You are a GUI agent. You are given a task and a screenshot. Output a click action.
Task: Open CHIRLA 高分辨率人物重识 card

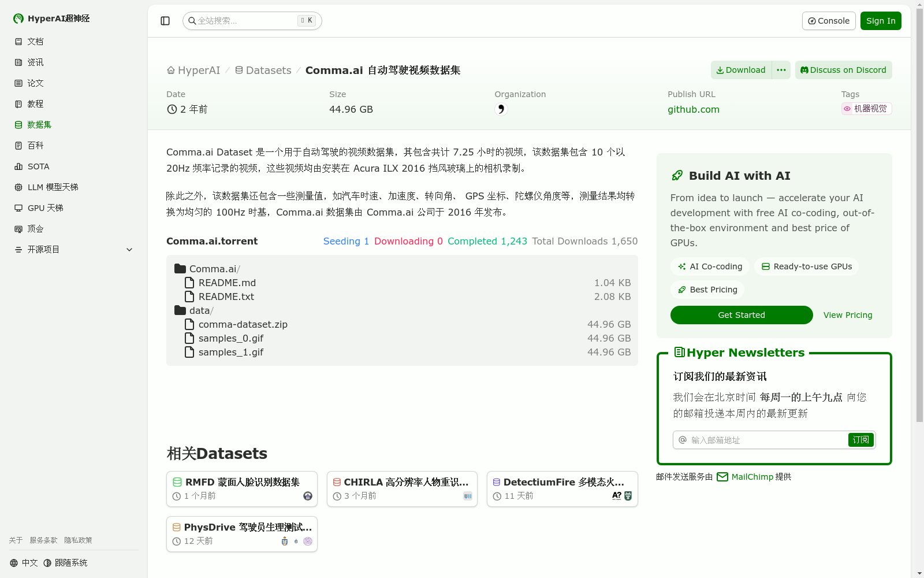402,489
